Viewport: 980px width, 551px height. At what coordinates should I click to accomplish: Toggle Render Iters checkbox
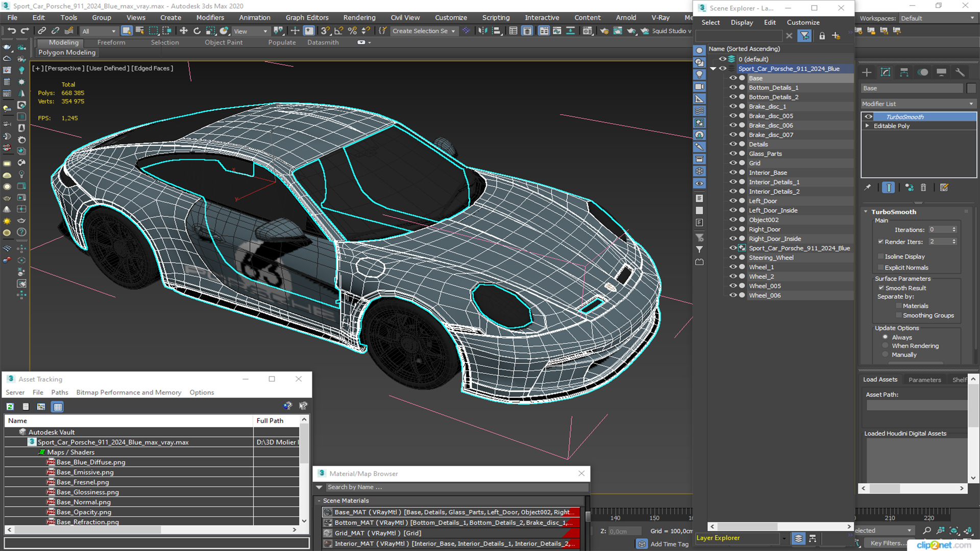tap(880, 242)
